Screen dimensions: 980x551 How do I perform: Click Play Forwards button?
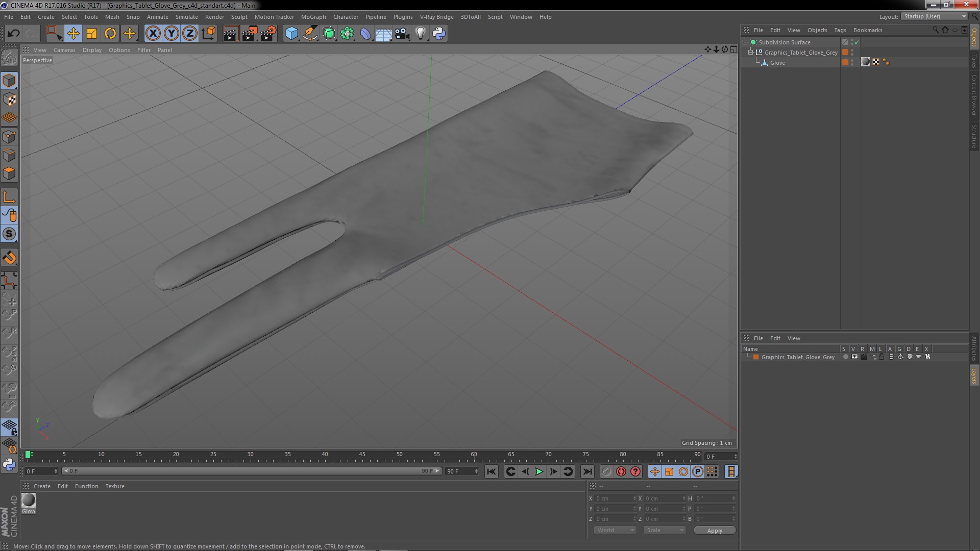click(539, 472)
